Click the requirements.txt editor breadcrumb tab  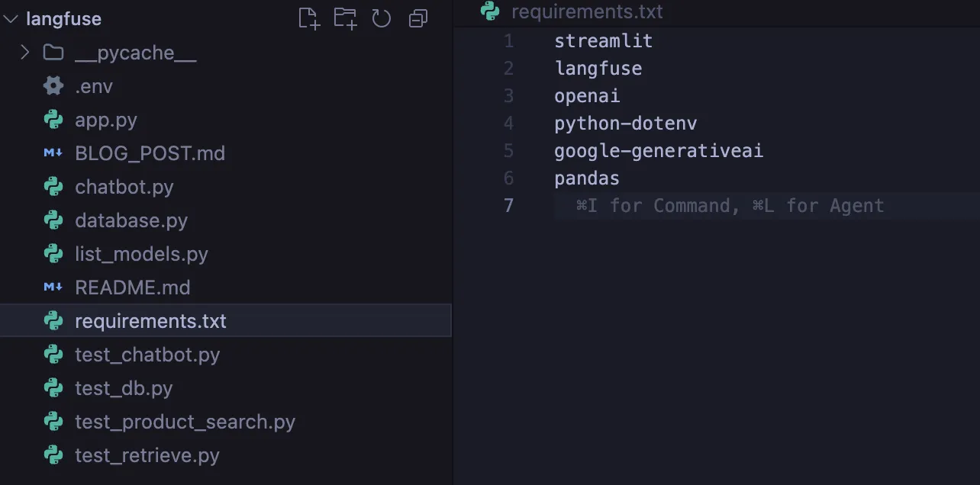tap(586, 11)
